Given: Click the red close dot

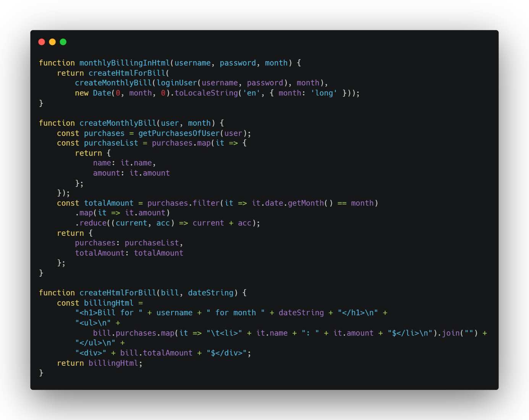Looking at the screenshot, I should pos(42,42).
